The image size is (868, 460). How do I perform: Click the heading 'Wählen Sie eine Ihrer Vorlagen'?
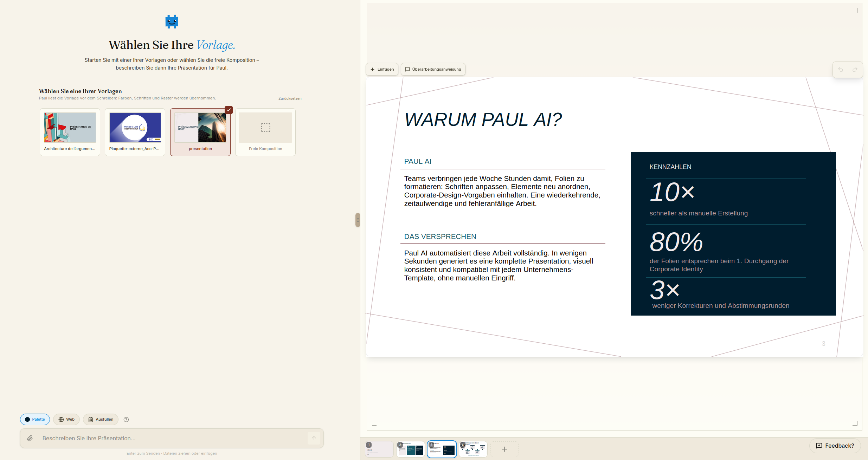tap(81, 91)
